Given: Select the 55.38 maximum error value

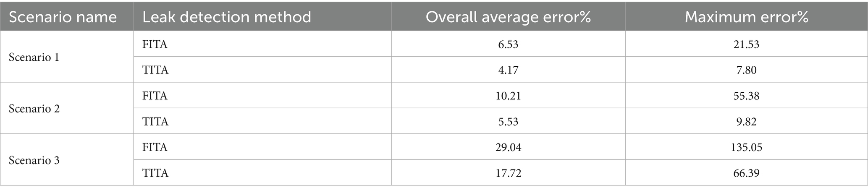Looking at the screenshot, I should point(747,96).
